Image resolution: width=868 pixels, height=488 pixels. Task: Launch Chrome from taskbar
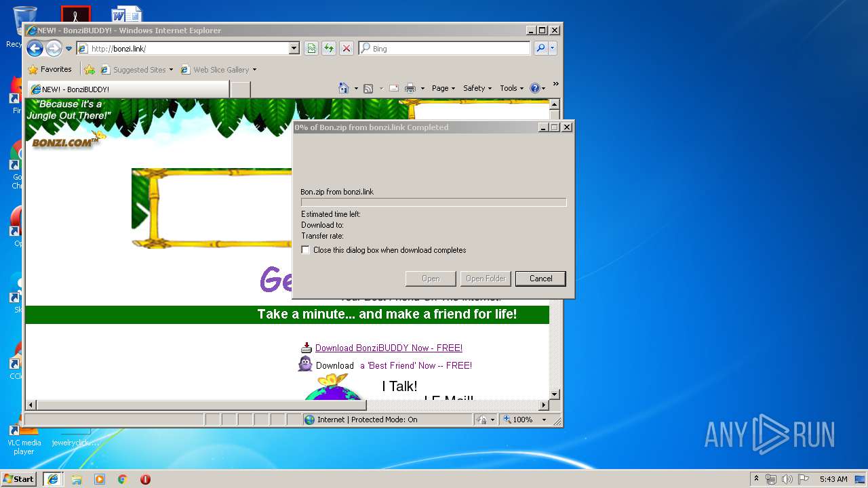tap(122, 479)
